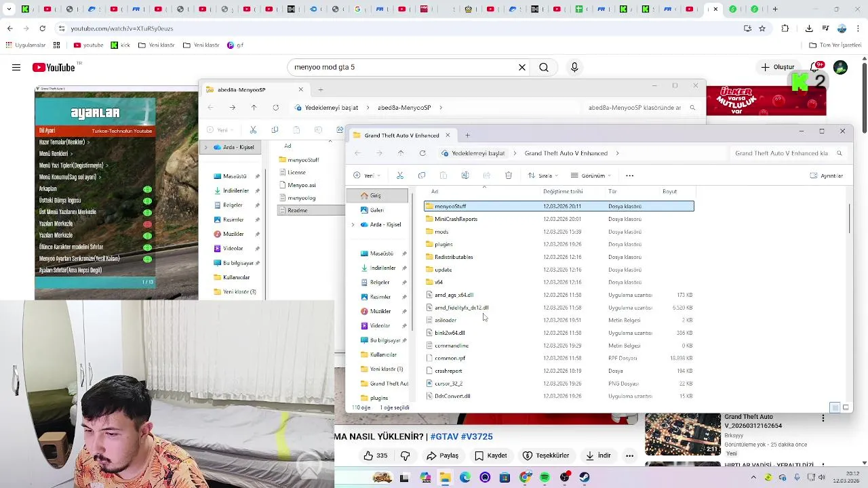Expand breadcrumb chevron after Grand Theft Auto V Enhanced
Image resolution: width=868 pixels, height=488 pixels.
click(x=618, y=153)
